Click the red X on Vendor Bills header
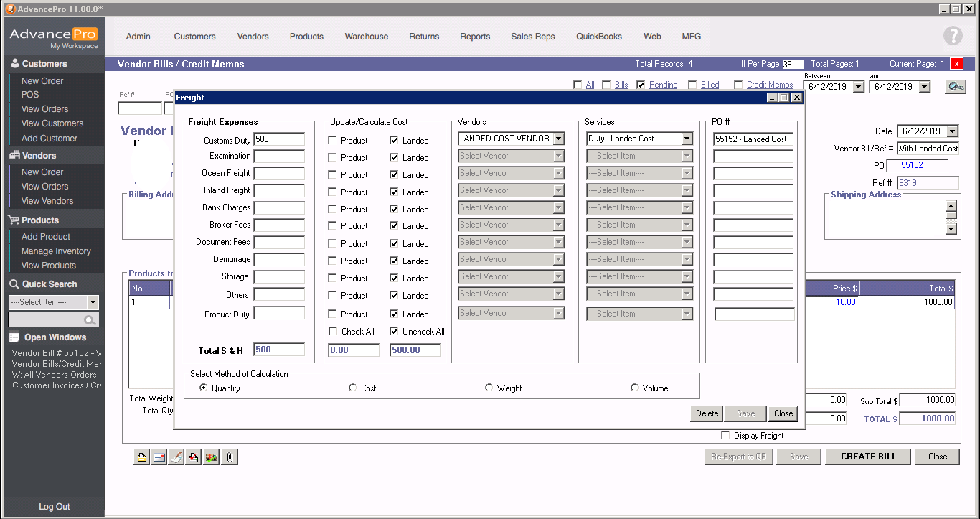 956,64
